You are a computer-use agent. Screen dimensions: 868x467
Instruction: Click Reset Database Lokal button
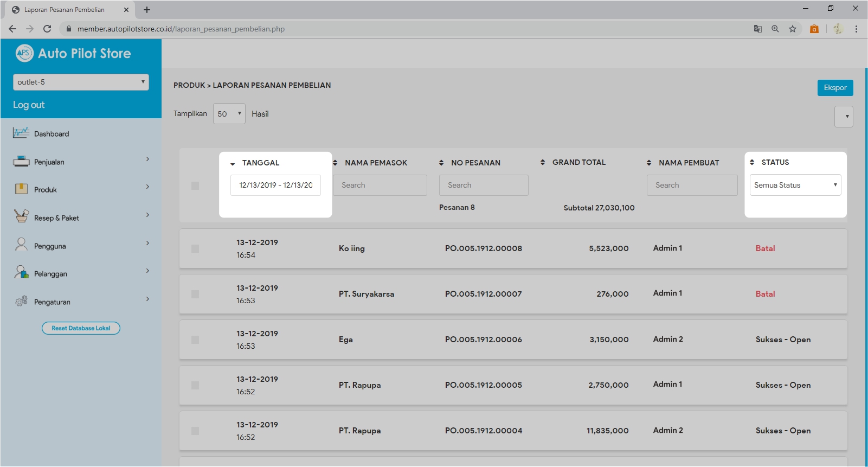click(x=81, y=328)
